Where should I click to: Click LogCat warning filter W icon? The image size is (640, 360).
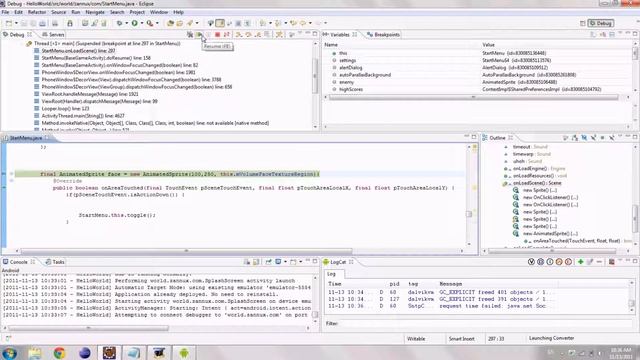[x=559, y=262]
